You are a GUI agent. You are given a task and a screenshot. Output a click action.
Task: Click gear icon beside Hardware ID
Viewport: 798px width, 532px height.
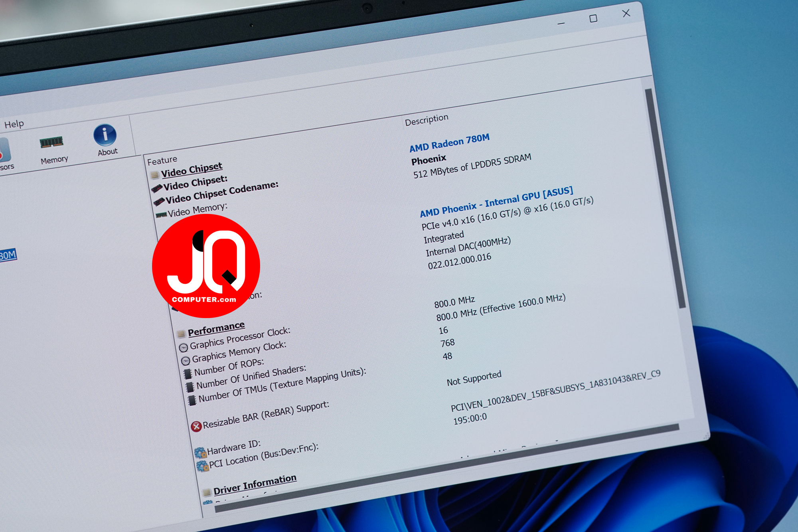(200, 453)
